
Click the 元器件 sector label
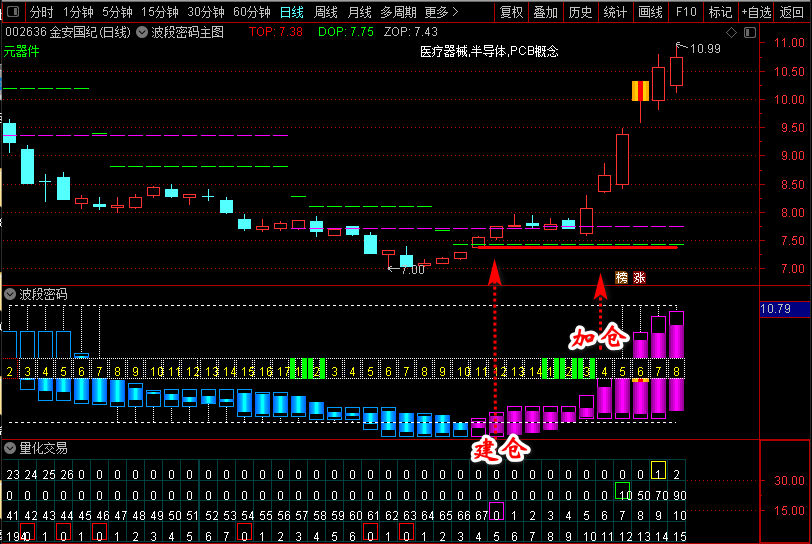21,51
